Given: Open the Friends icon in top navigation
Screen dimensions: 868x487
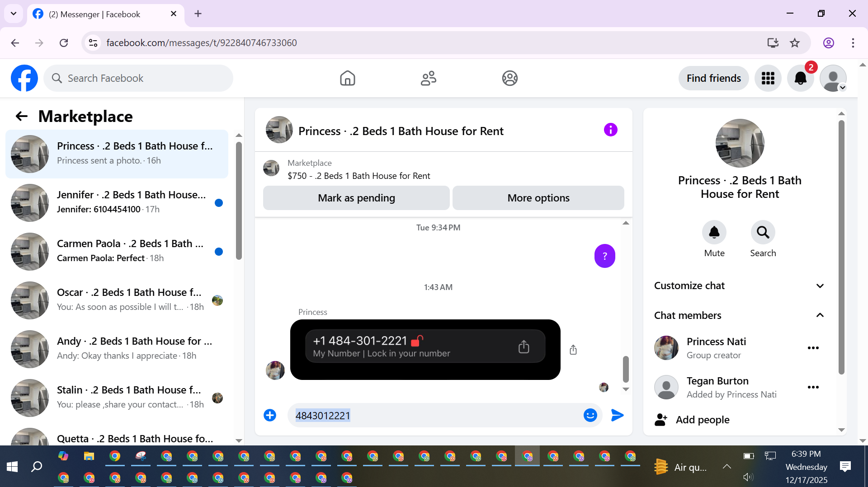Looking at the screenshot, I should click(428, 78).
